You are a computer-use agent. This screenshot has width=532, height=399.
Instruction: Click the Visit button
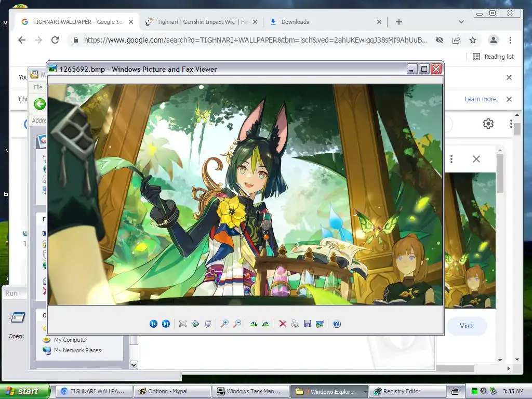(467, 326)
